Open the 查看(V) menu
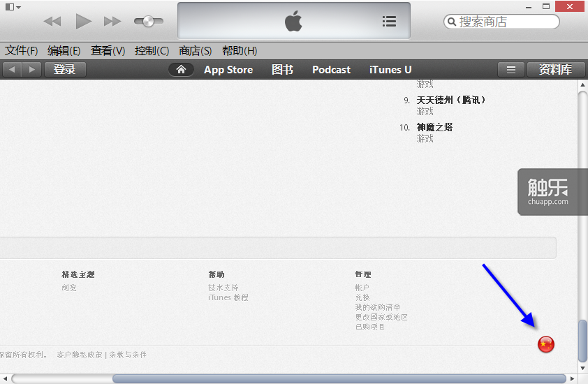This screenshot has height=384, width=588. click(x=108, y=51)
